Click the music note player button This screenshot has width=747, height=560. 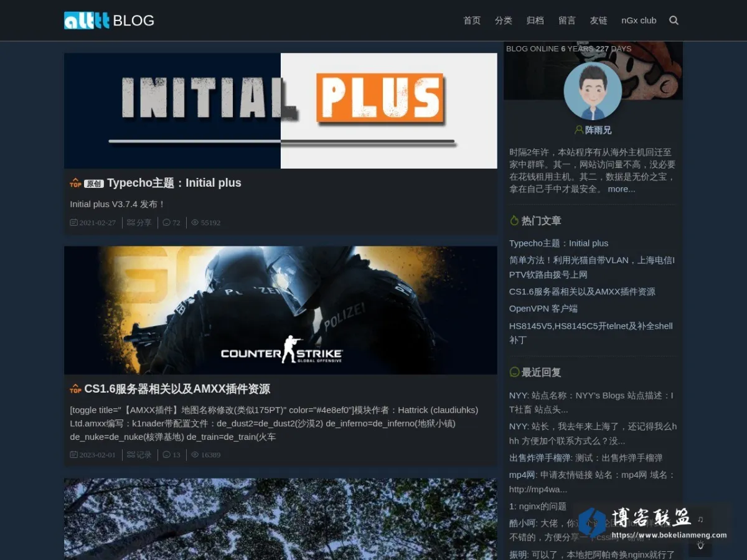[700, 519]
